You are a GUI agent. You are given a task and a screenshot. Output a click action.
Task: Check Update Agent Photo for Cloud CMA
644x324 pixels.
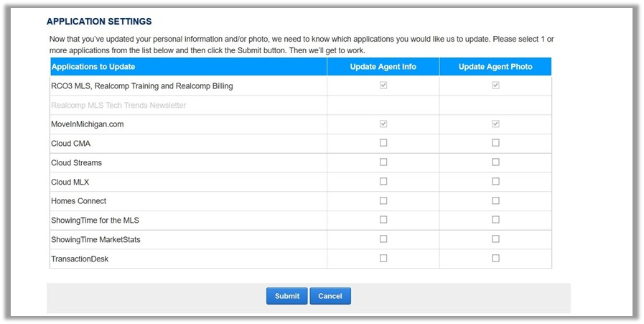(x=495, y=143)
